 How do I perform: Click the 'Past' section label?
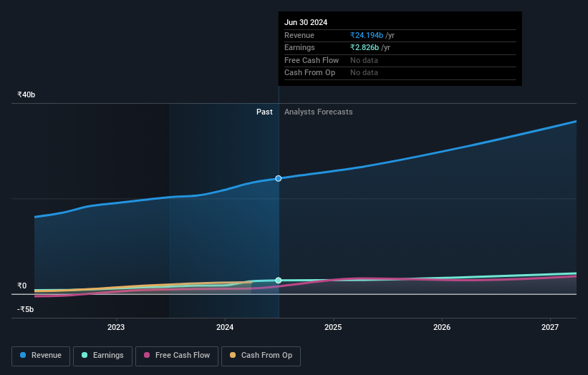click(264, 112)
